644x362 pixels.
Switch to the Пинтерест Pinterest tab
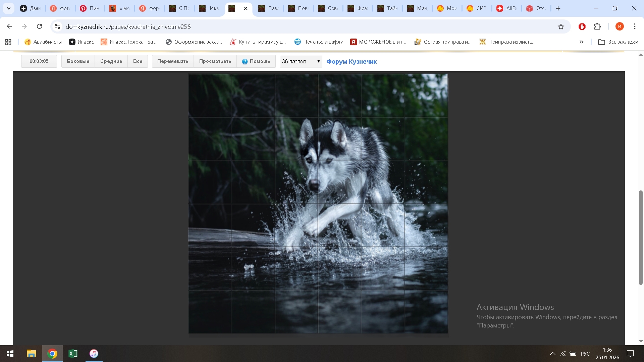click(90, 8)
